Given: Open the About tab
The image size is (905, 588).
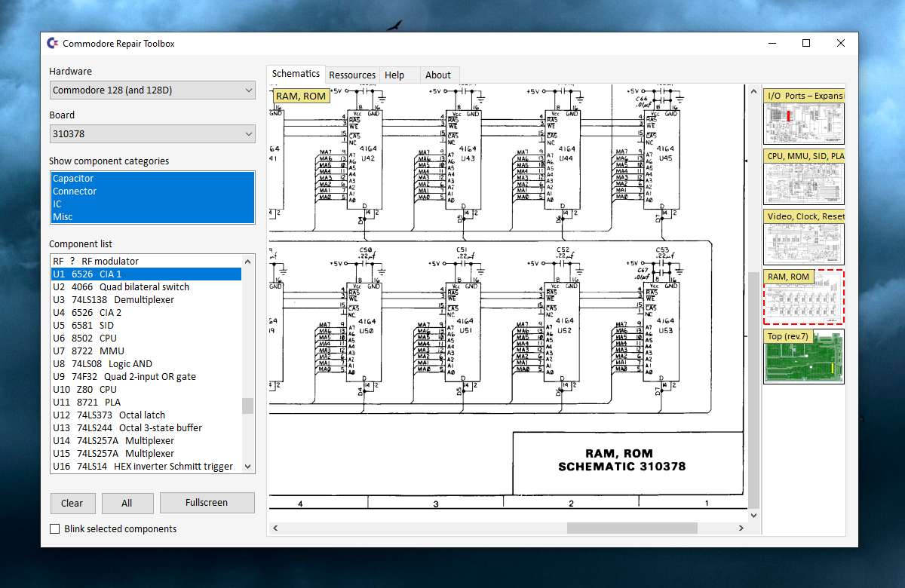Looking at the screenshot, I should (x=438, y=75).
